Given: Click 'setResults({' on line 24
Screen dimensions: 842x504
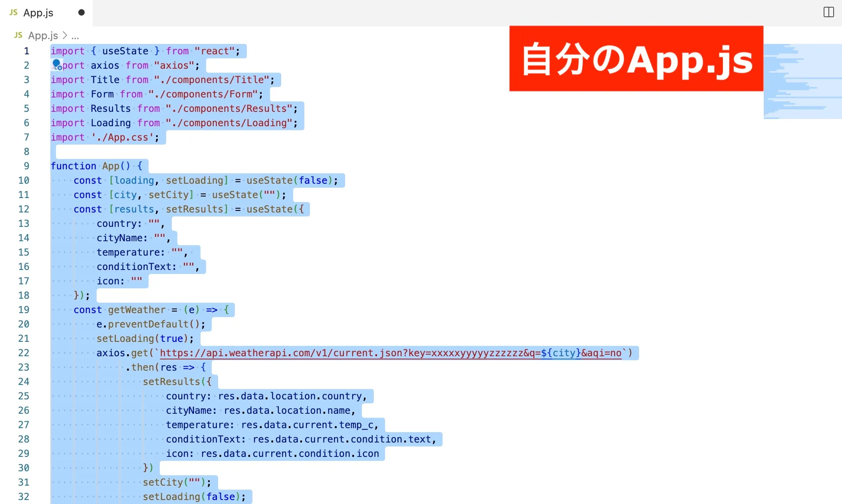Looking at the screenshot, I should [x=177, y=382].
